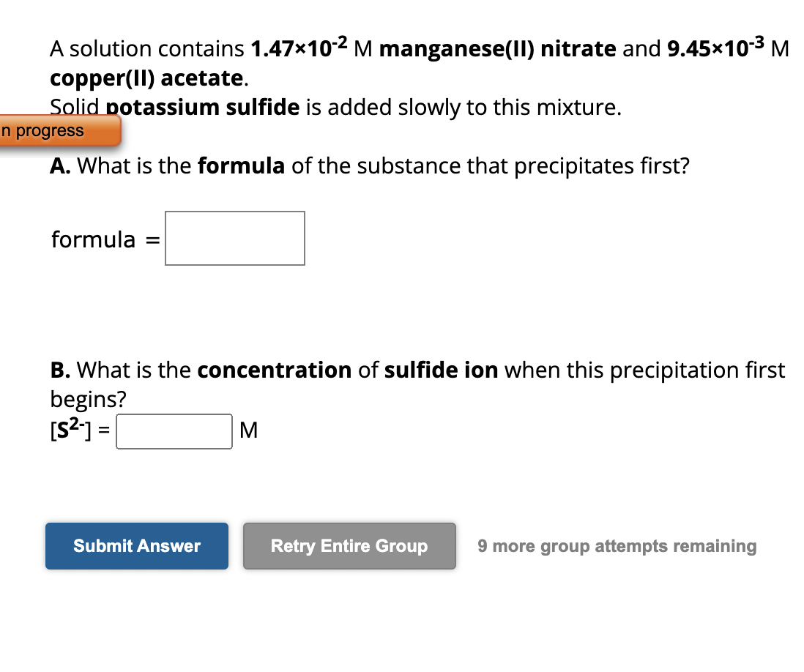Click the [S²⁻] = label

point(80,429)
